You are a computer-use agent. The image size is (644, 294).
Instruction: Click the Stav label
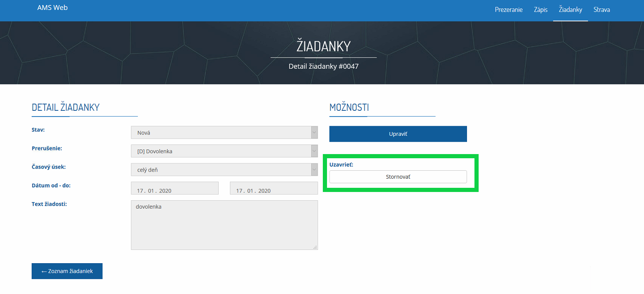[38, 130]
